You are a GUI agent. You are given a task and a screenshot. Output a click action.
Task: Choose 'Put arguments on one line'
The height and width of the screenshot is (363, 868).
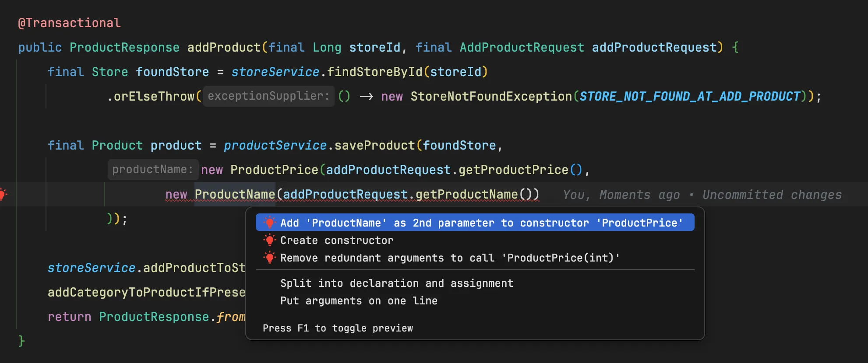click(359, 301)
